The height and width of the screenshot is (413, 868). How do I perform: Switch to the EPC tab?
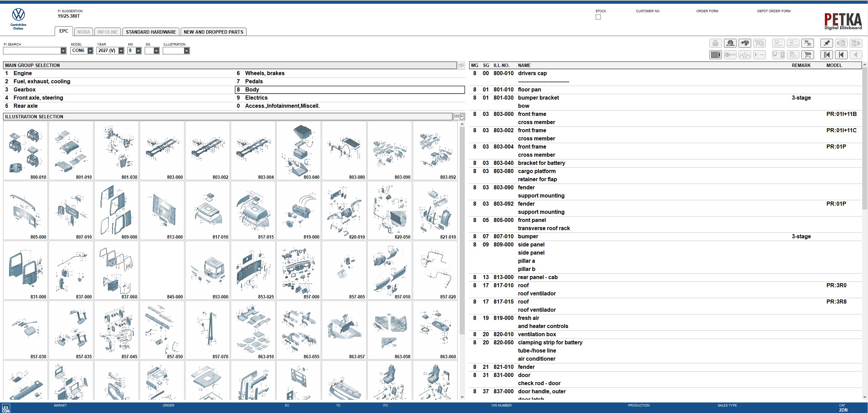64,31
